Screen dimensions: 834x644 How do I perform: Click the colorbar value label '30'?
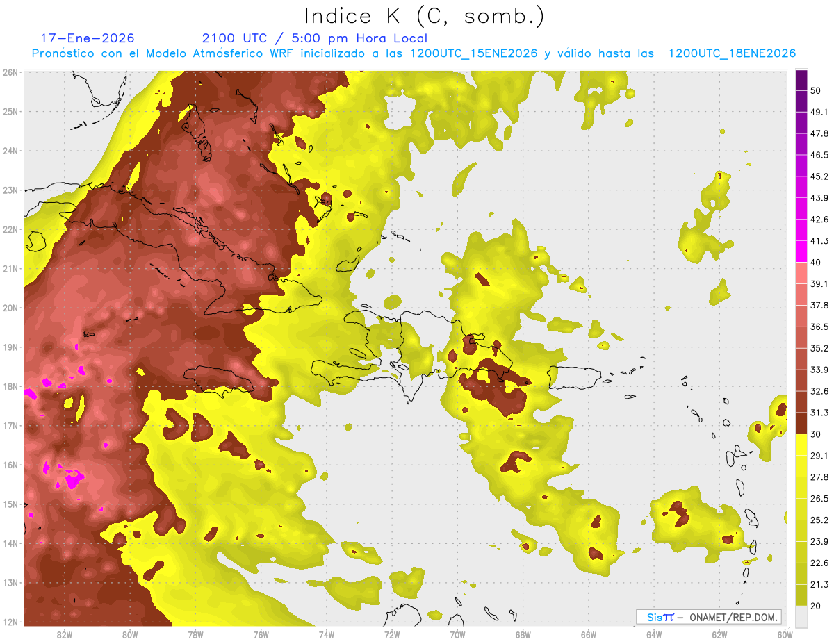click(816, 434)
